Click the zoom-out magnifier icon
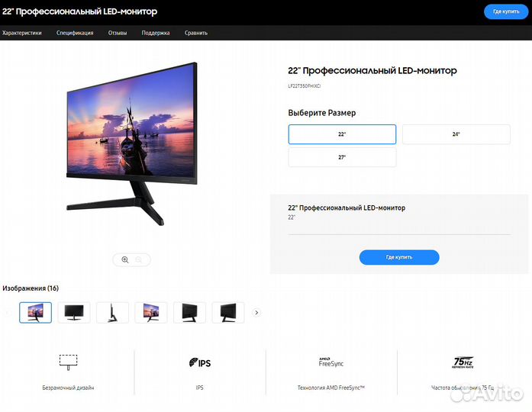532x412 pixels. [138, 259]
